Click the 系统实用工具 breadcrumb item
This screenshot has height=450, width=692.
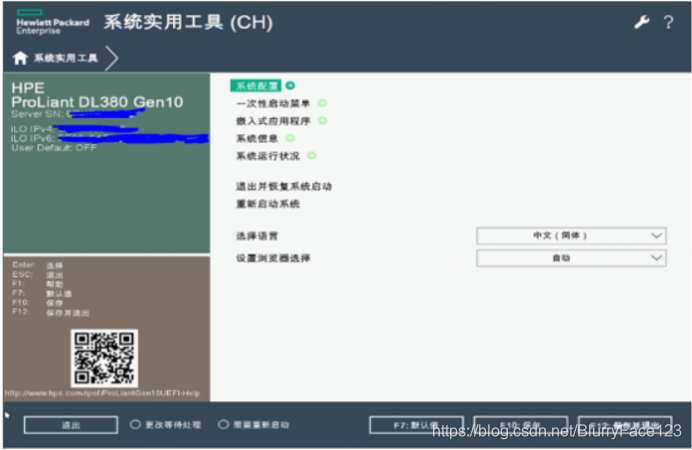pyautogui.click(x=66, y=58)
